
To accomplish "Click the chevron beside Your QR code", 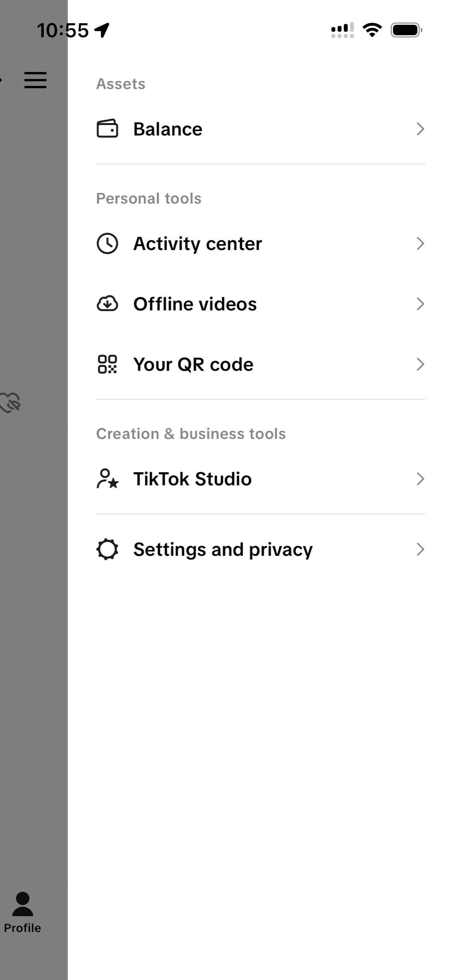I will 420,364.
